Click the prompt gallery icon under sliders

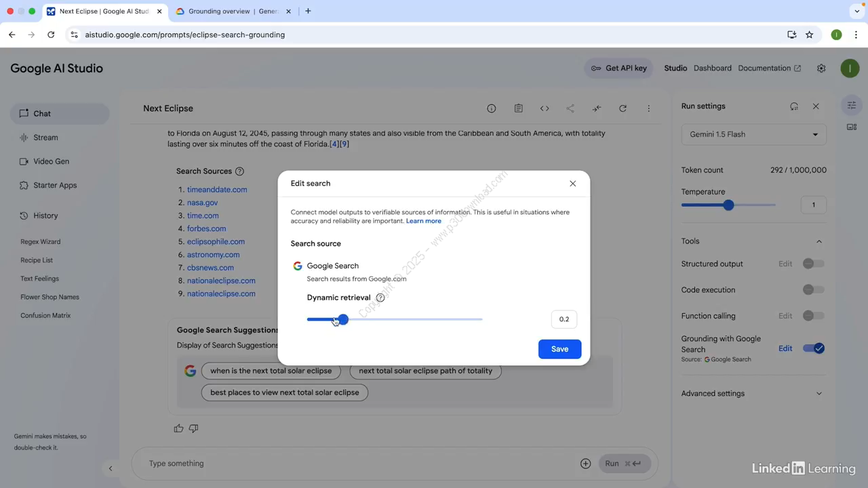tap(852, 127)
